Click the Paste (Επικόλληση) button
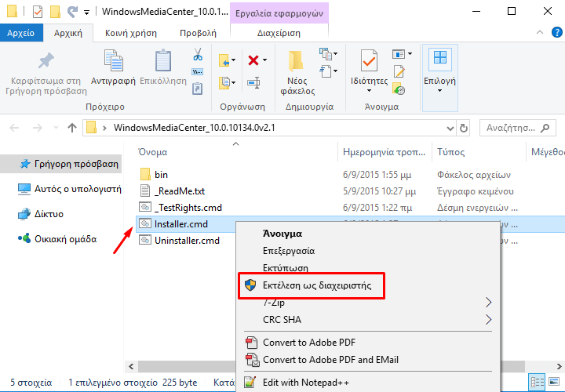Viewport: 565px width, 392px height. (163, 68)
